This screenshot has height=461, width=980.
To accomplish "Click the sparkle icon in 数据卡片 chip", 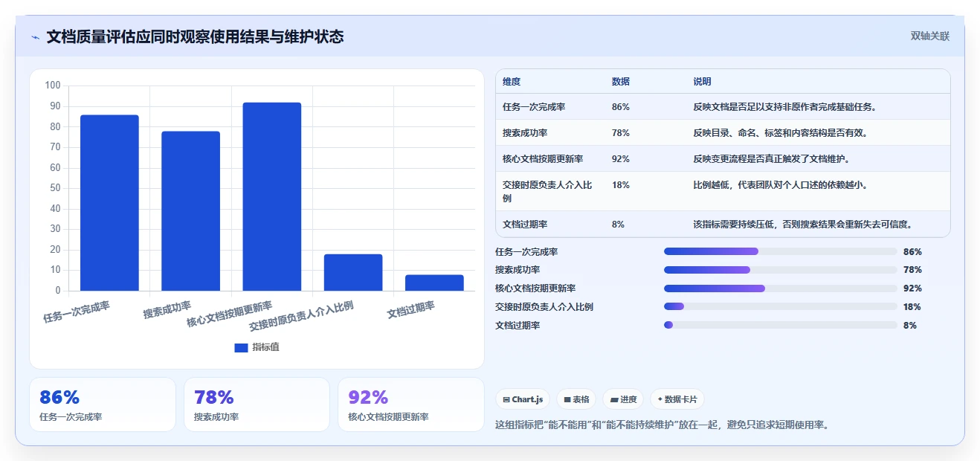I will pos(660,399).
